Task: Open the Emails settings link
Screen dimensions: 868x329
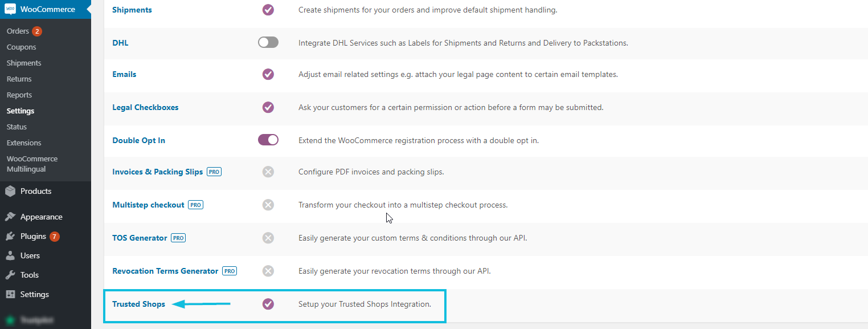Action: [124, 74]
